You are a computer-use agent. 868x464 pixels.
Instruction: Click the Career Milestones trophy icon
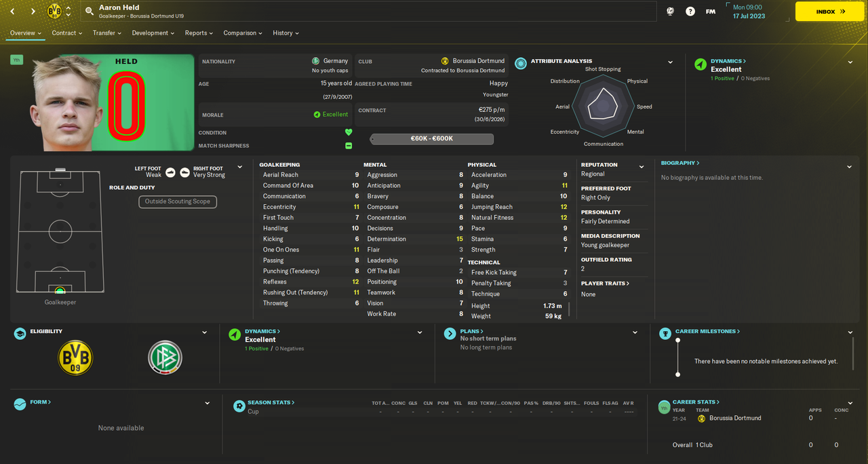point(665,333)
